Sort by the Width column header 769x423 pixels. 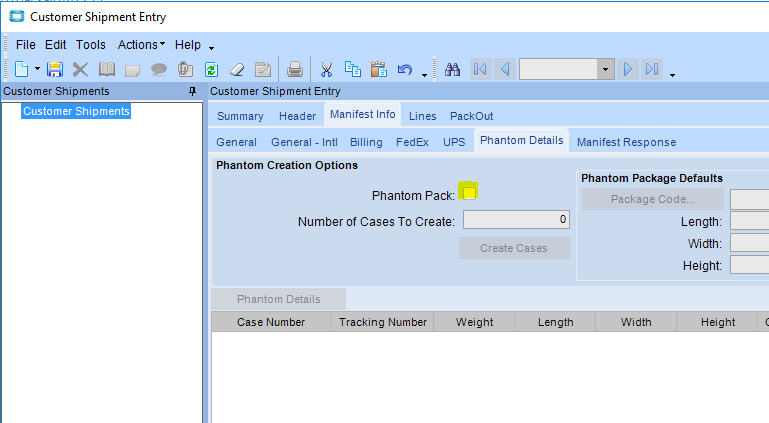pos(636,322)
